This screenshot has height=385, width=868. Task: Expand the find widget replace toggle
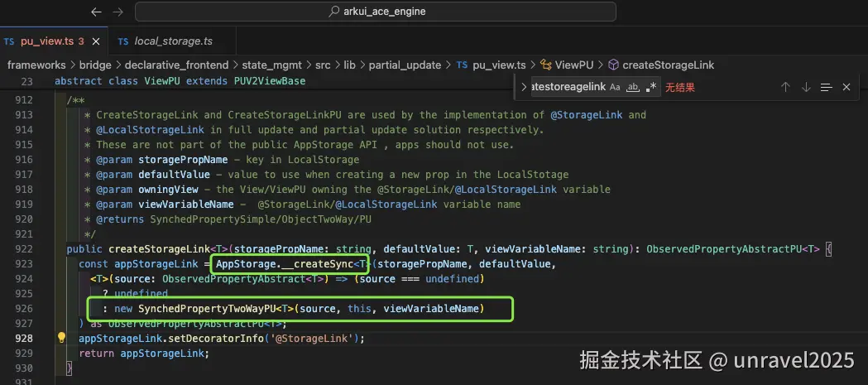click(x=524, y=87)
